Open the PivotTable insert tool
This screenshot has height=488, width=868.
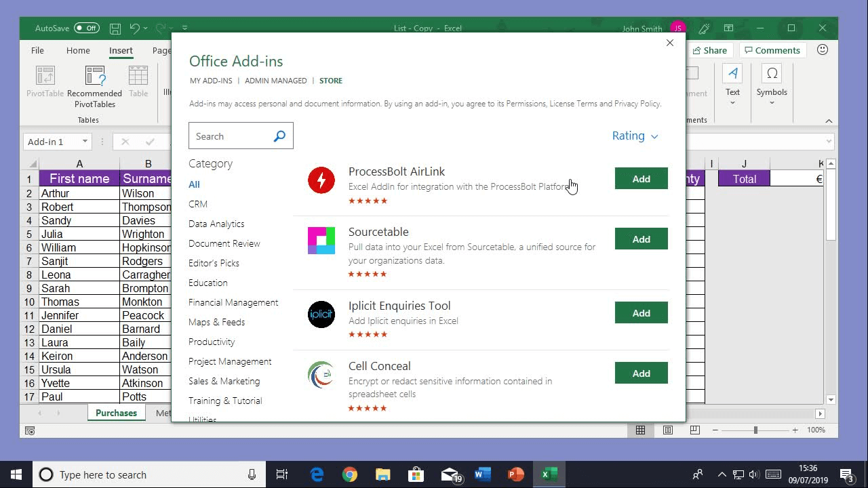click(45, 81)
